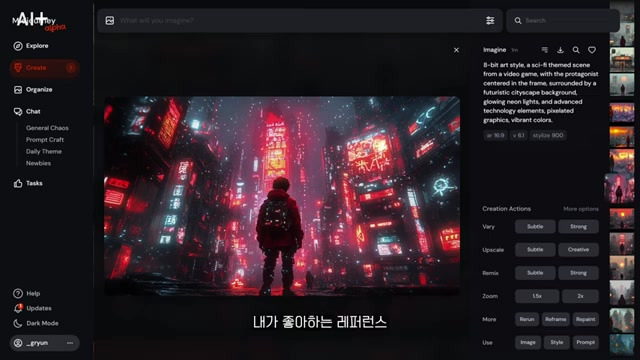Viewport: 640px width, 360px height.
Task: Select the storefront thumbnail near the top
Action: coord(622,60)
